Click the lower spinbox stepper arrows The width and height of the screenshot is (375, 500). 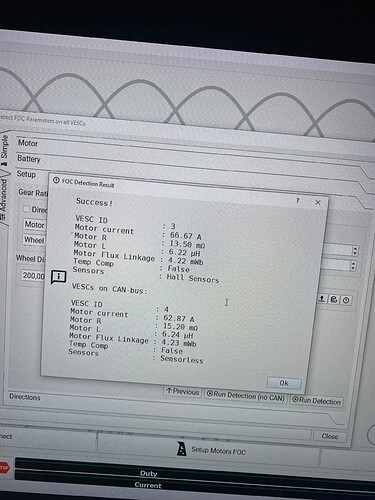point(353,266)
